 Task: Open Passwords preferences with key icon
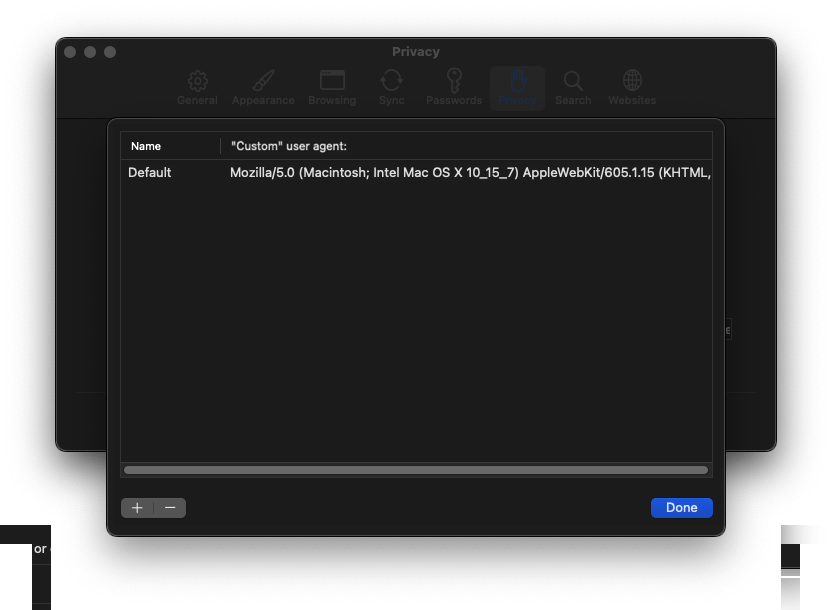click(x=454, y=87)
